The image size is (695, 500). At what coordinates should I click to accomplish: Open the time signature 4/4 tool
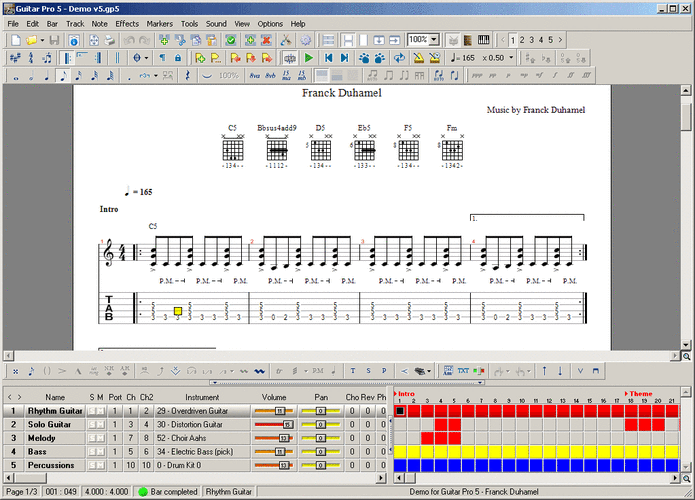(31, 58)
